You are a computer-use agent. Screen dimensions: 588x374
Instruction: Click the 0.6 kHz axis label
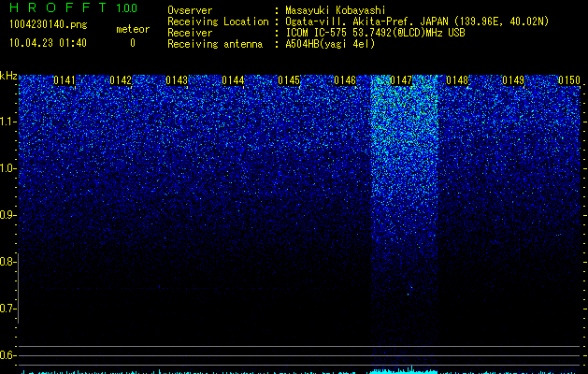coord(7,355)
